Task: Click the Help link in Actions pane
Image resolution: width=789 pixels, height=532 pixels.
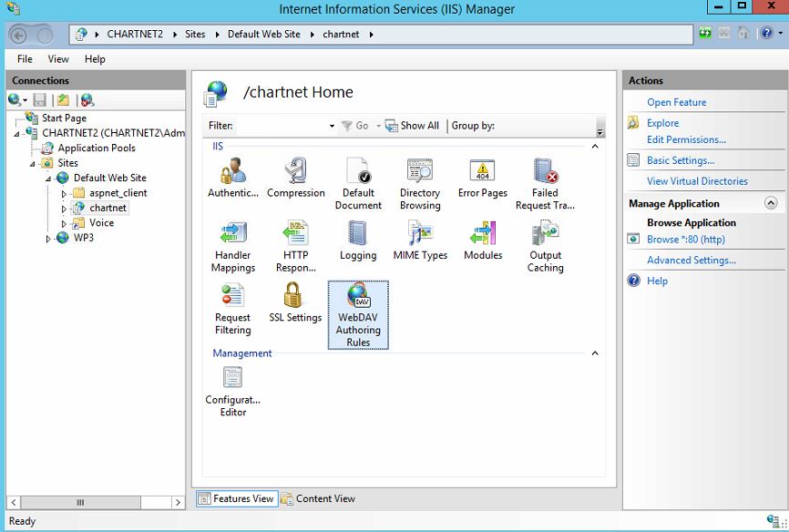Action: point(657,281)
